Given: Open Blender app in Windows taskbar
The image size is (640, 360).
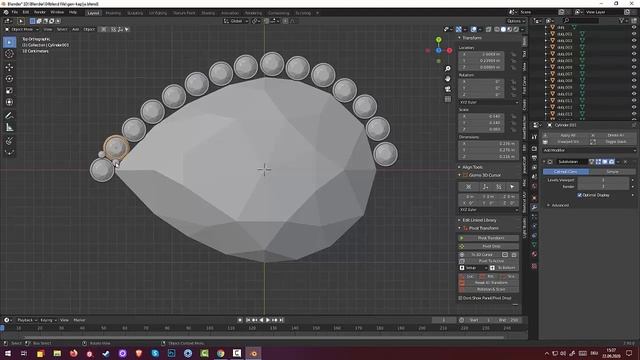Looking at the screenshot, I should [253, 353].
